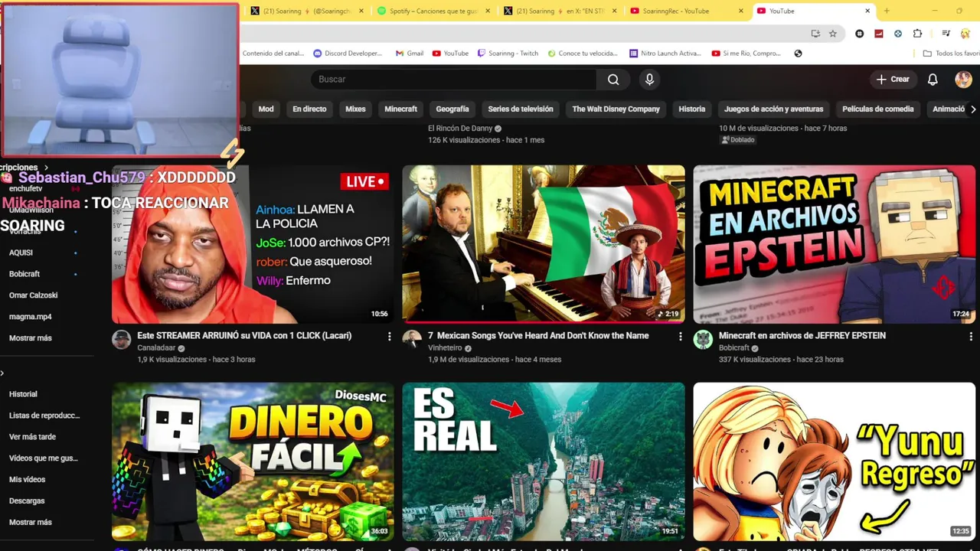Open the Gmail bookmark
This screenshot has height=551, width=980.
410,54
